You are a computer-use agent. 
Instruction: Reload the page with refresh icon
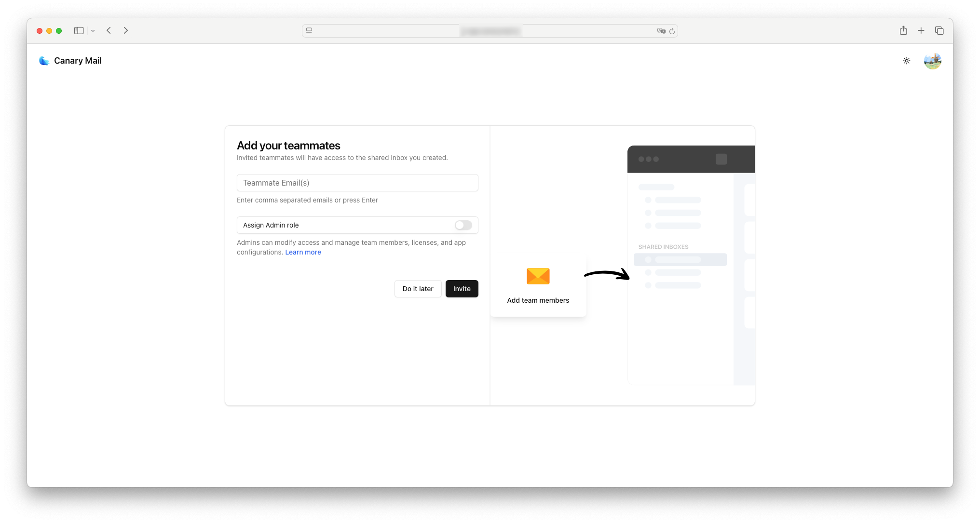(x=672, y=31)
